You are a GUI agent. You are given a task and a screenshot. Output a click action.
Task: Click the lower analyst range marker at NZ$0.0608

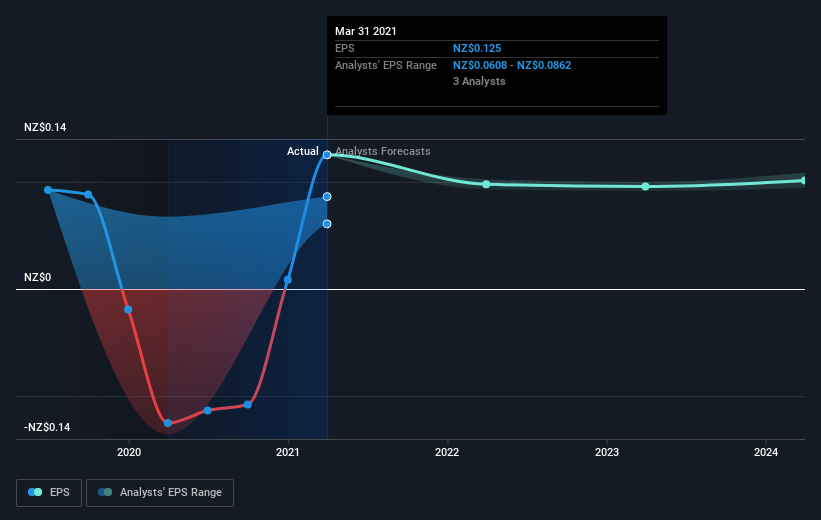(327, 224)
